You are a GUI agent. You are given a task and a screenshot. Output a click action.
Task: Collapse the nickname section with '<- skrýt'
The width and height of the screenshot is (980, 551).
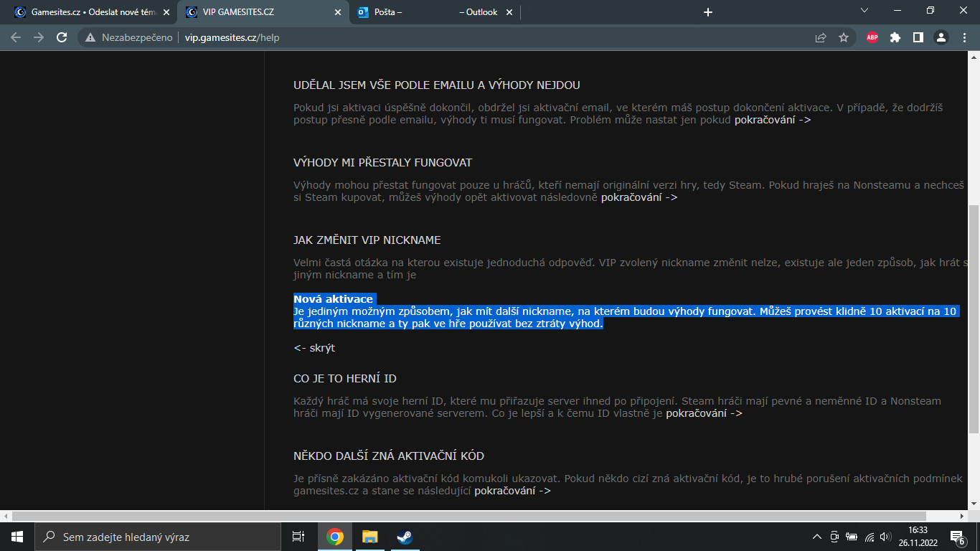click(314, 348)
